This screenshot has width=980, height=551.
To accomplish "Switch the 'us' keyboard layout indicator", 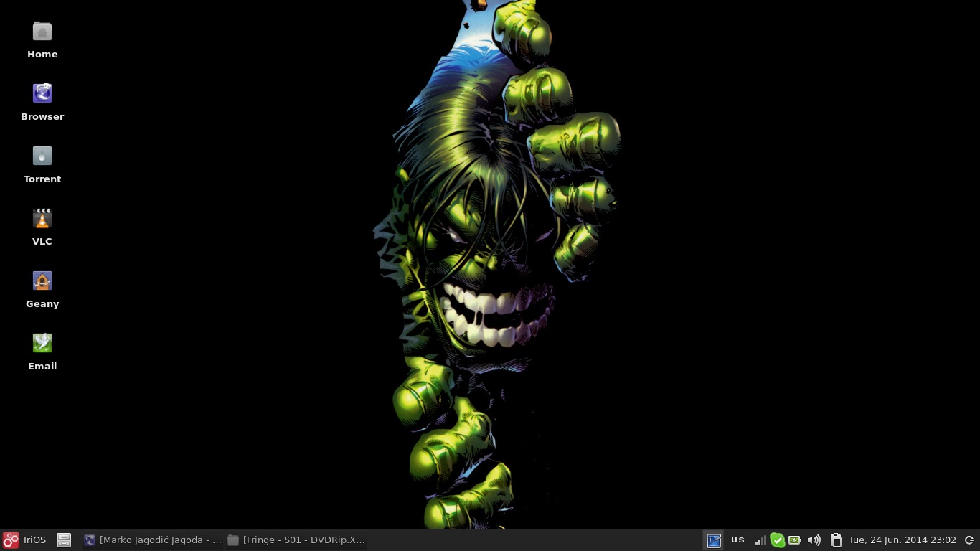I will pyautogui.click(x=738, y=540).
